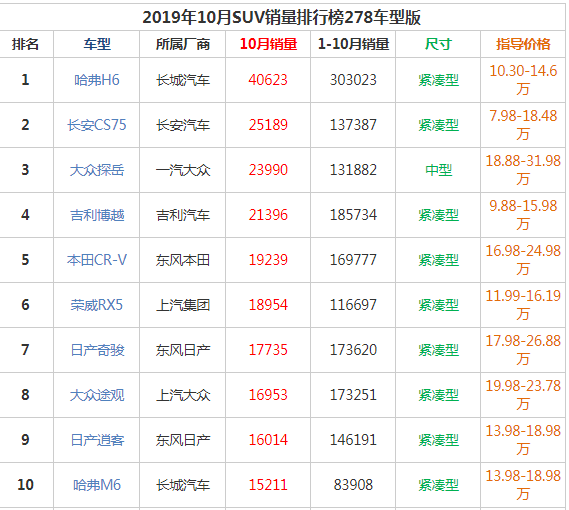Select the table title 2019年10月SUV销量排行榜278车型版
Image resolution: width=569 pixels, height=510 pixels.
[282, 17]
